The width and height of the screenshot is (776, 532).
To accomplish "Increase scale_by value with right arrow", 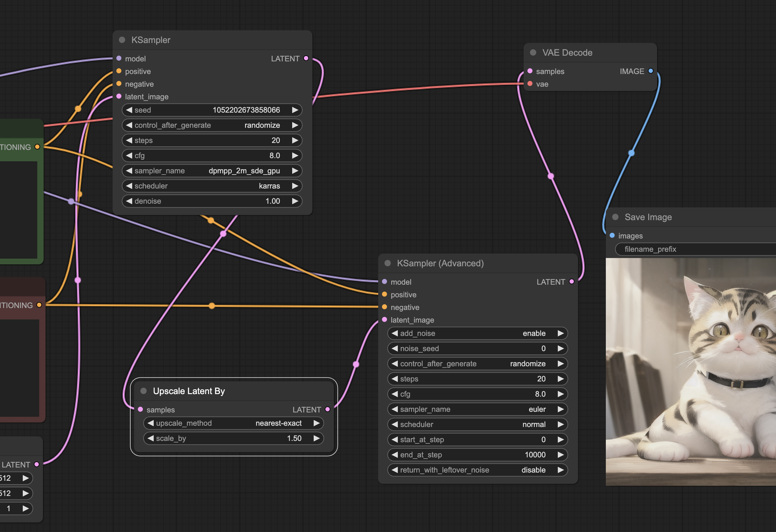I will pyautogui.click(x=316, y=438).
